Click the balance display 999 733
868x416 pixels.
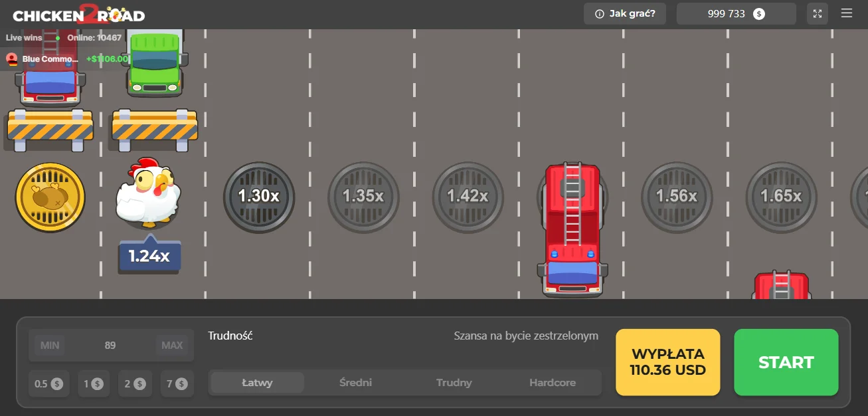[727, 13]
